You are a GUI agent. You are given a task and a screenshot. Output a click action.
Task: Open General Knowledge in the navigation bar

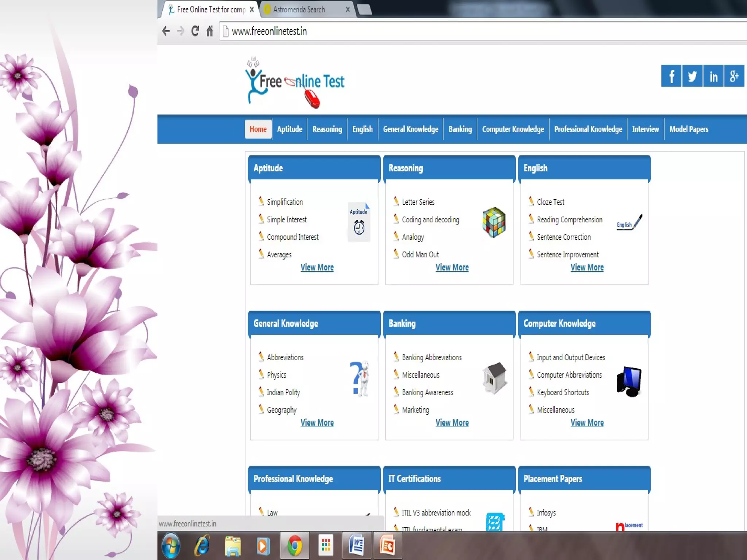411,129
